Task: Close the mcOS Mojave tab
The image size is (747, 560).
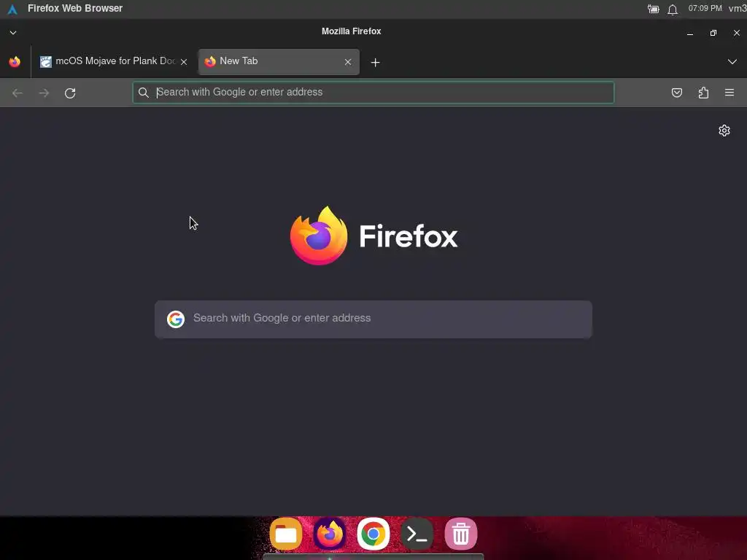Action: (184, 62)
